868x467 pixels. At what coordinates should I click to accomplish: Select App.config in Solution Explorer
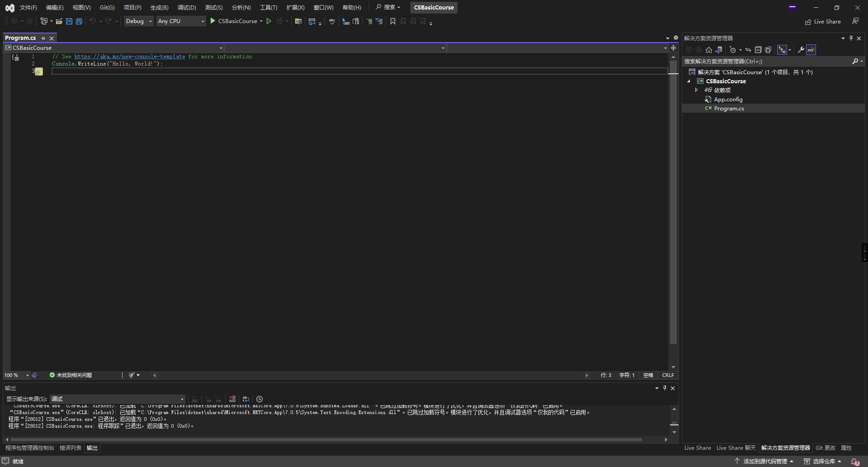(728, 100)
